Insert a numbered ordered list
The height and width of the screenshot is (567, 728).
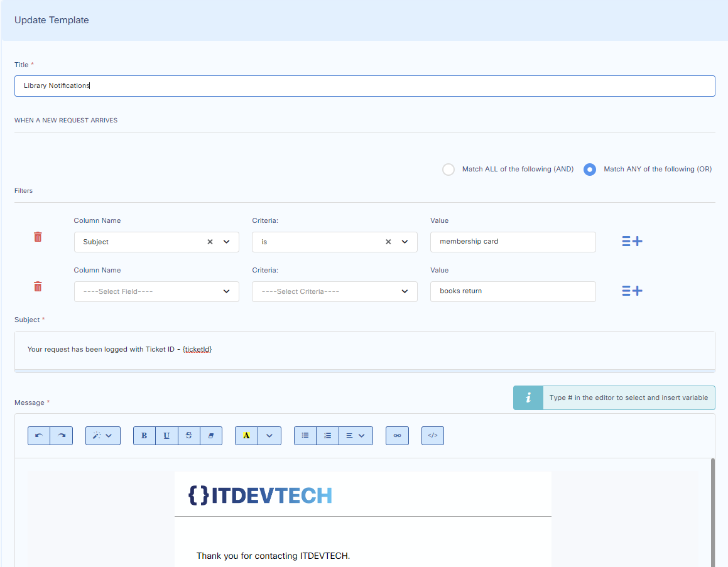327,436
